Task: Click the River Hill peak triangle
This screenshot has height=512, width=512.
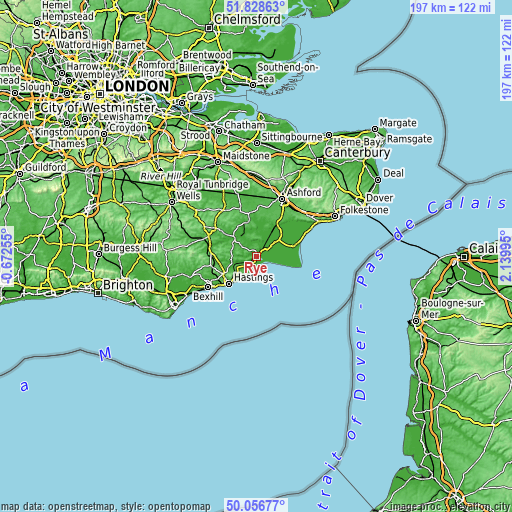Action: pos(160,170)
